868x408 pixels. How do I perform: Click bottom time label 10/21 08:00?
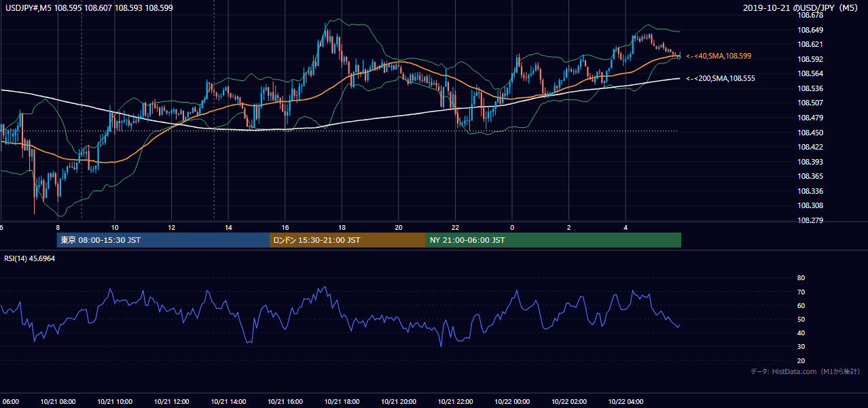[58, 401]
